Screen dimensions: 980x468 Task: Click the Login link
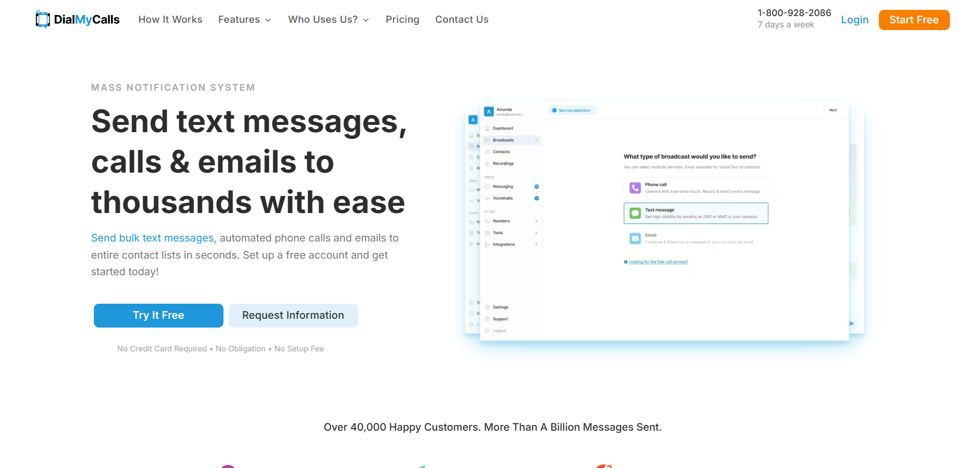[x=855, y=20]
